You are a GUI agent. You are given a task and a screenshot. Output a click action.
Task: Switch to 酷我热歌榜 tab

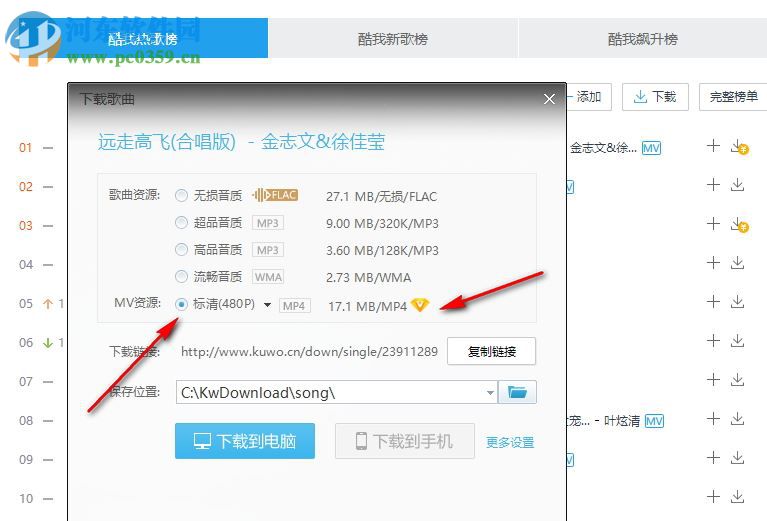(142, 39)
